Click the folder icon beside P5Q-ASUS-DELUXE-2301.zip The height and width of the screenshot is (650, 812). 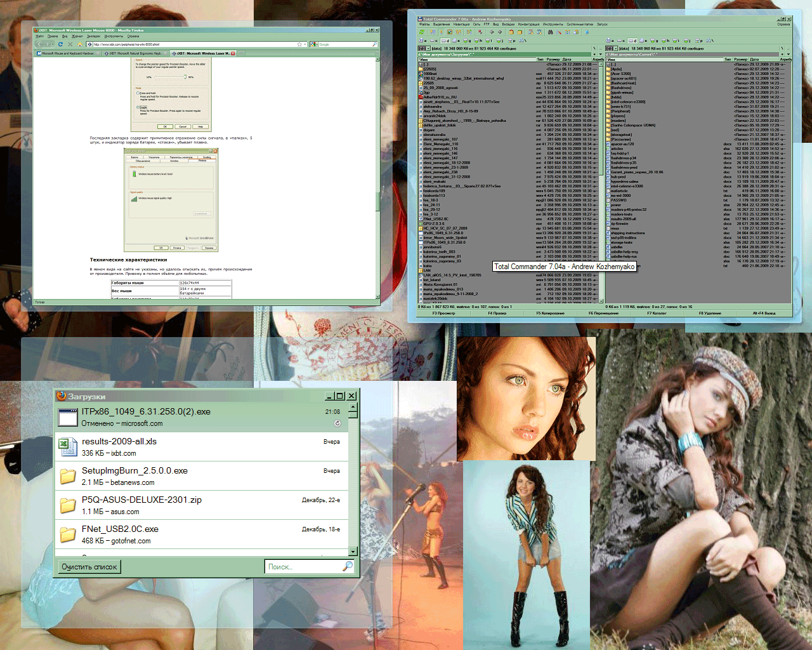pos(67,505)
